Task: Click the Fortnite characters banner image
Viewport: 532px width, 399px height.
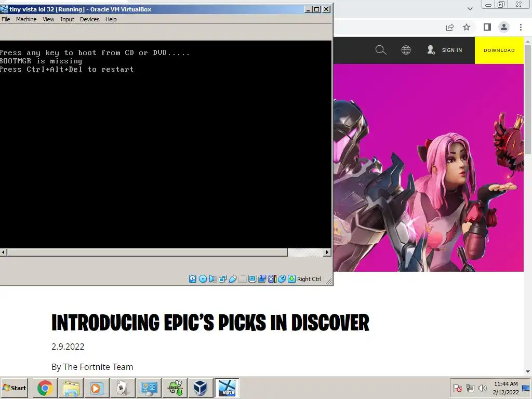Action: [x=429, y=168]
